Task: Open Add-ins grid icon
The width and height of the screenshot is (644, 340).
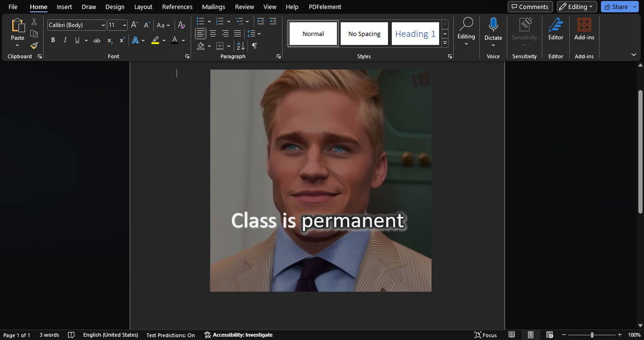Action: coord(584,25)
